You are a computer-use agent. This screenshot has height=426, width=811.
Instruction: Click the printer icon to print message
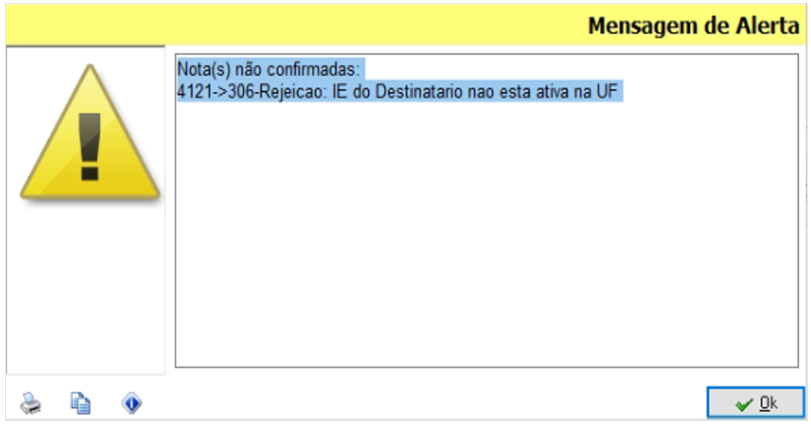click(31, 403)
